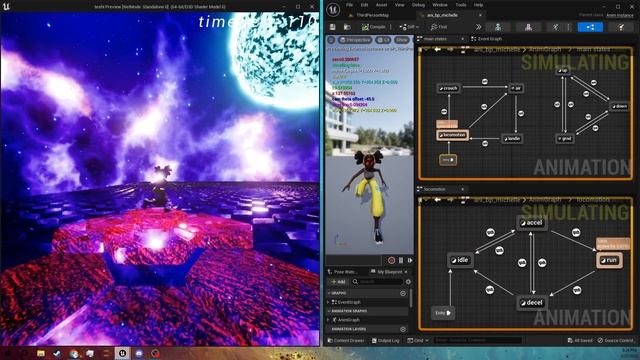
Task: Open My Blueprint settings gear
Action: tap(408, 282)
